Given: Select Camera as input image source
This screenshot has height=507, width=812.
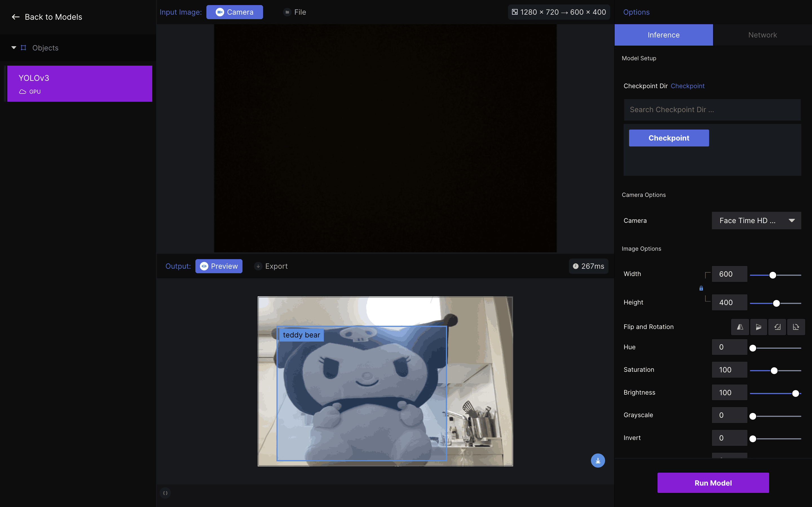Looking at the screenshot, I should point(235,12).
